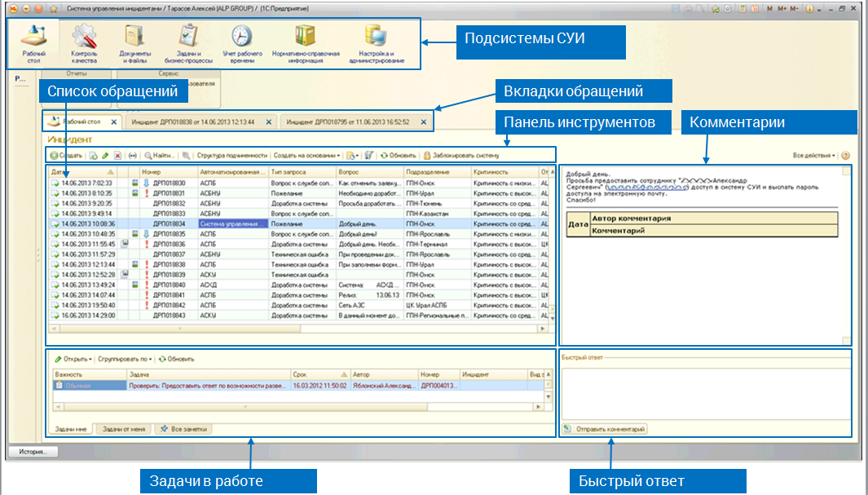Click the Найти... button
Viewport: 868px width, 495px height.
click(160, 156)
